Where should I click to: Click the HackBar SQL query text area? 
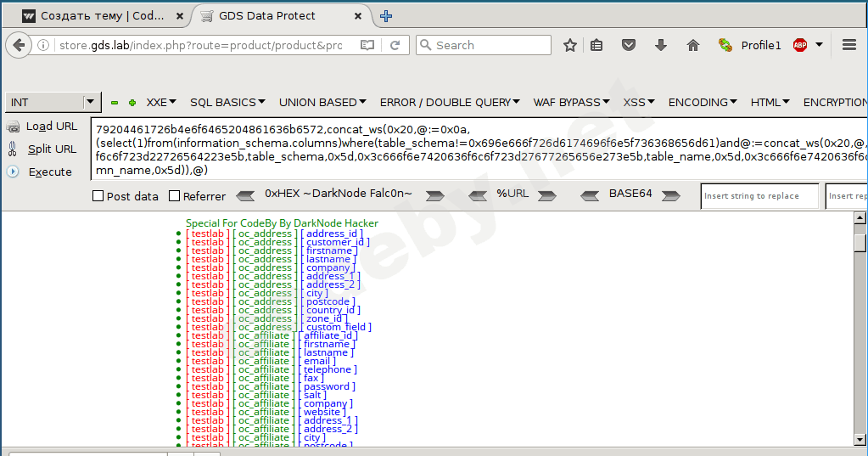(x=479, y=149)
